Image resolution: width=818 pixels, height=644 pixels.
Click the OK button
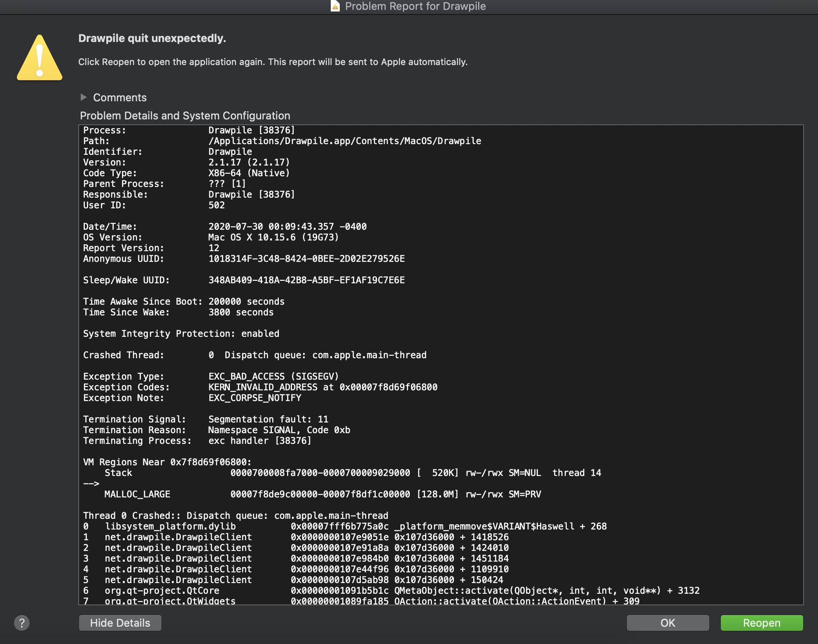click(668, 623)
